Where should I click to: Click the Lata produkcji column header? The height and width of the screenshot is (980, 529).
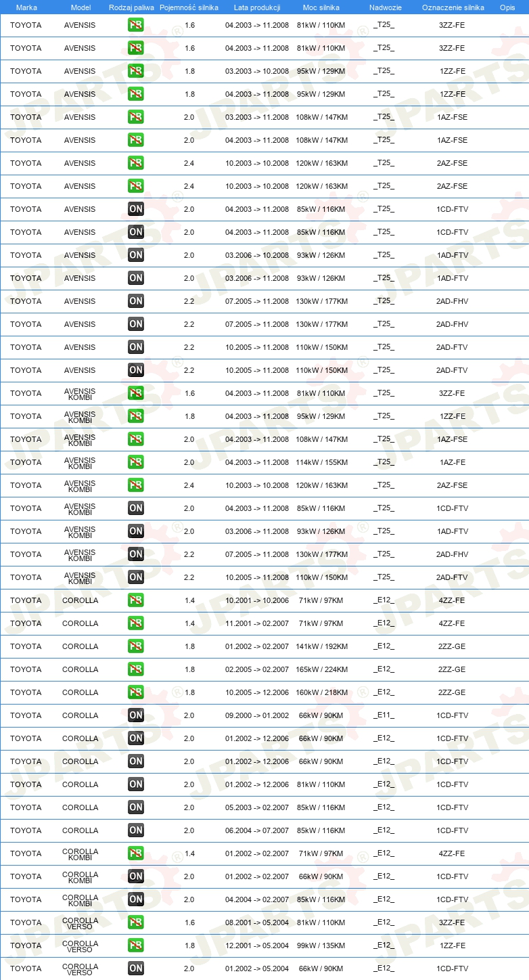tap(257, 7)
